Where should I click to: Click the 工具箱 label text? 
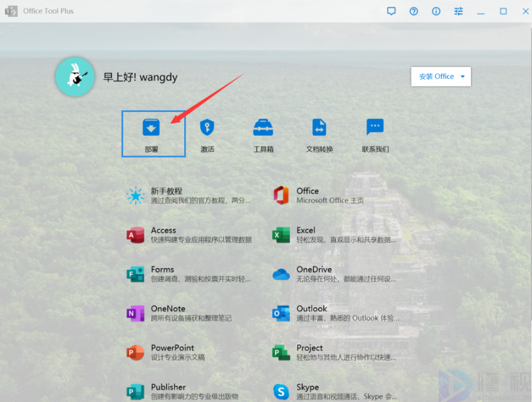(263, 149)
